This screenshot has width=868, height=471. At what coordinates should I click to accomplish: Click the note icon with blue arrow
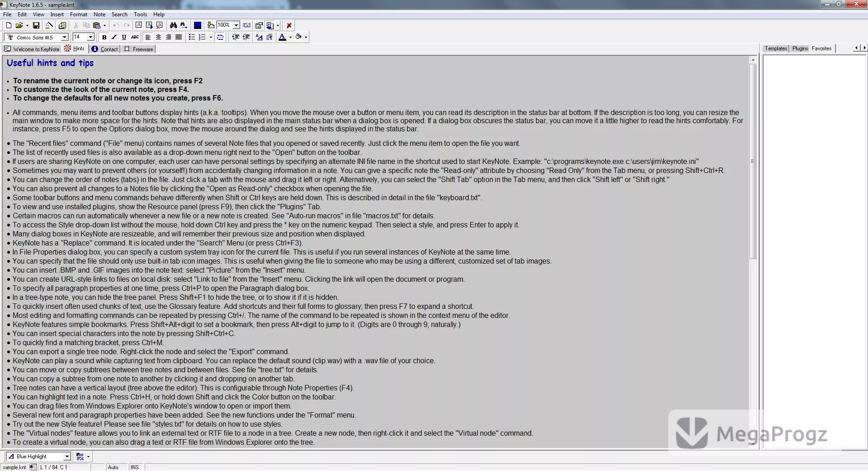click(149, 25)
